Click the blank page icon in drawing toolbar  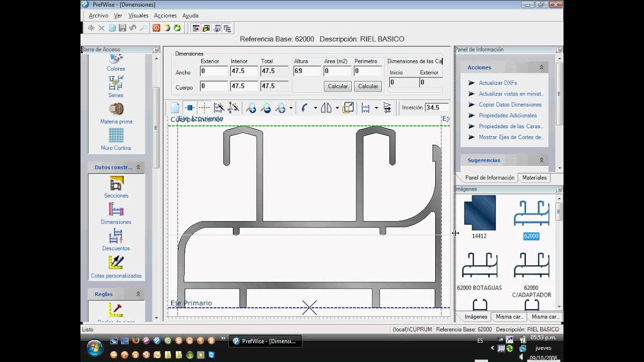click(x=175, y=108)
